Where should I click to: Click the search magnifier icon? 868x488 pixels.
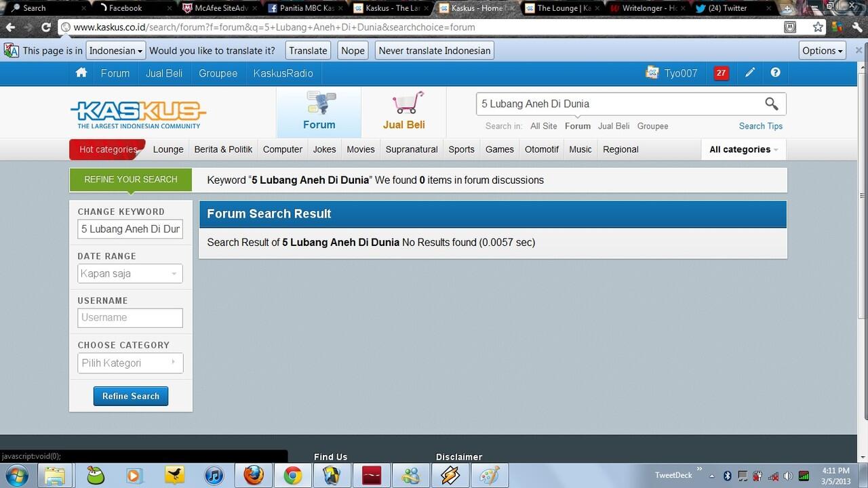click(771, 104)
